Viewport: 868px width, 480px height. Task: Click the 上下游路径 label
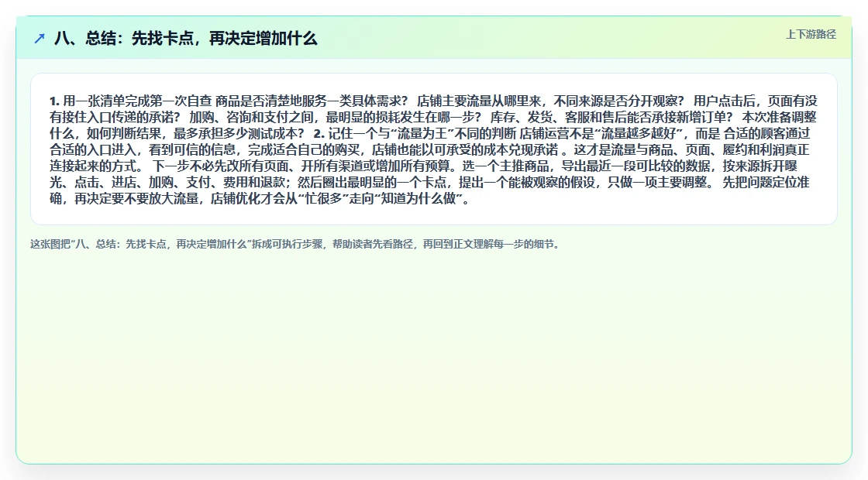coord(811,34)
